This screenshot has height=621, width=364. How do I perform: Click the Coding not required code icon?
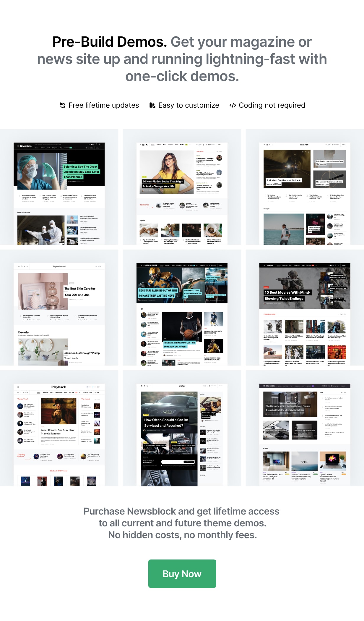233,105
